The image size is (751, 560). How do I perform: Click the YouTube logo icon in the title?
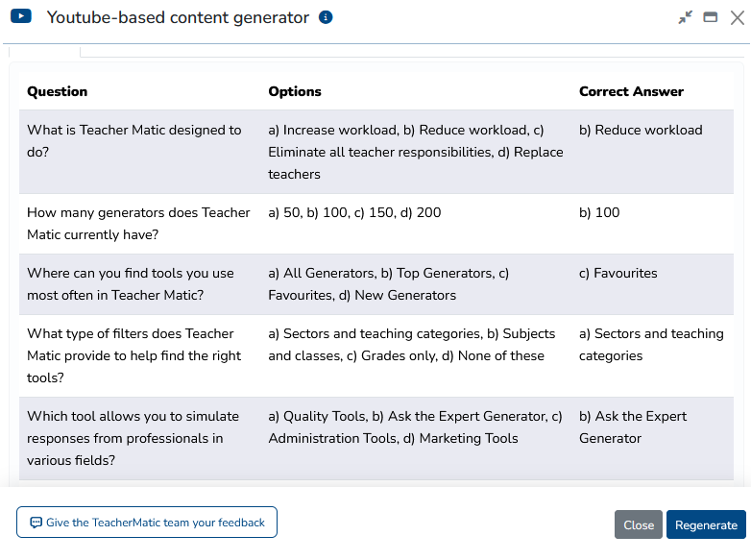tap(21, 17)
